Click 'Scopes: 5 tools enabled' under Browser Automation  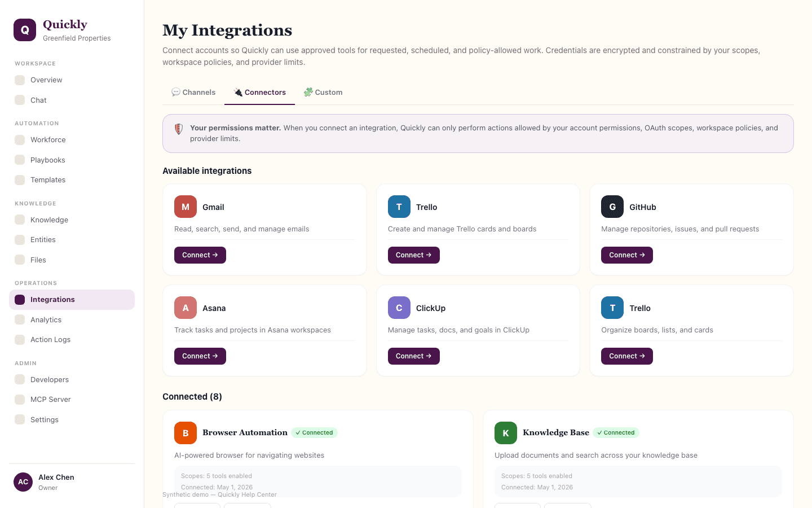pyautogui.click(x=217, y=476)
